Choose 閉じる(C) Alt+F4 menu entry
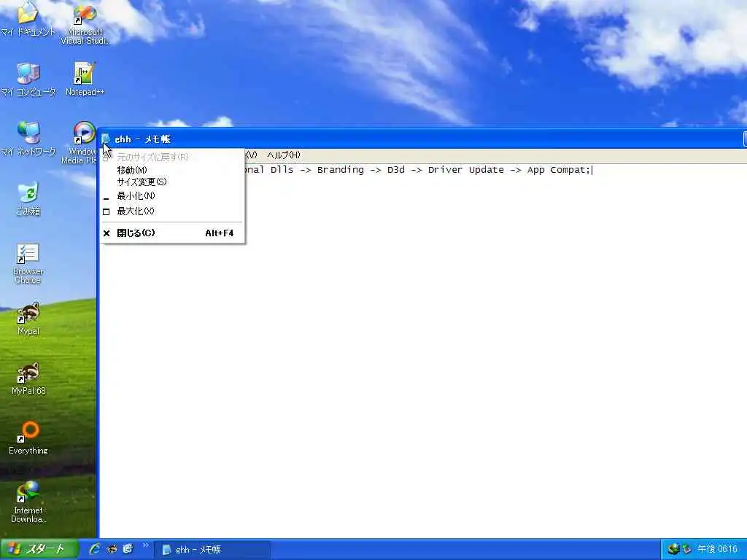 [172, 233]
